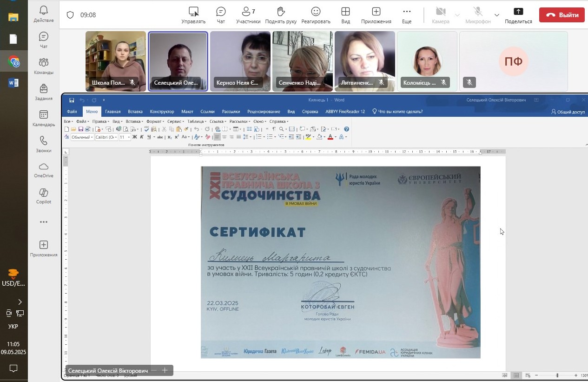The image size is (588, 382).
Task: Toggle superscript (x²) formatting
Action: 177,137
